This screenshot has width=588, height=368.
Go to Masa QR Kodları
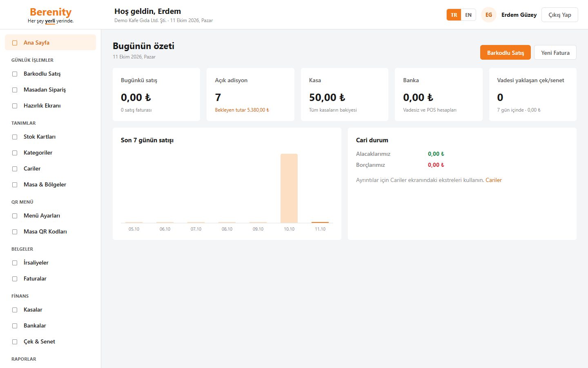(x=50, y=231)
